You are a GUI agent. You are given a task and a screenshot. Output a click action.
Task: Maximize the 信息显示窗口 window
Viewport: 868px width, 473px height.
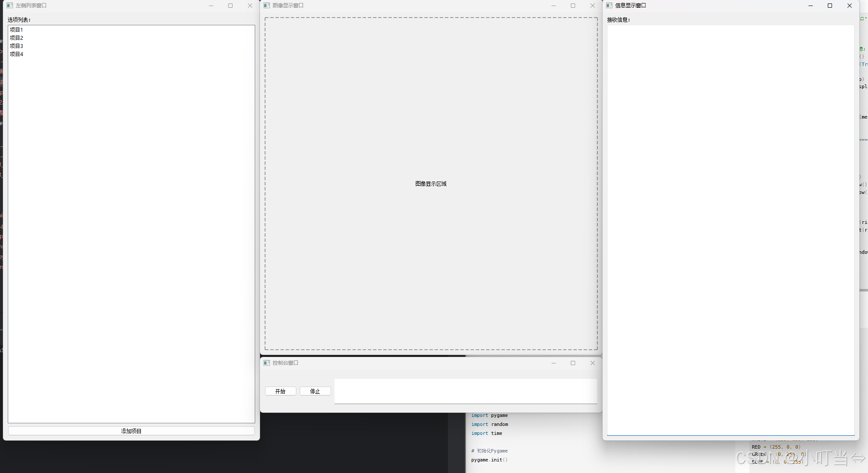[830, 6]
